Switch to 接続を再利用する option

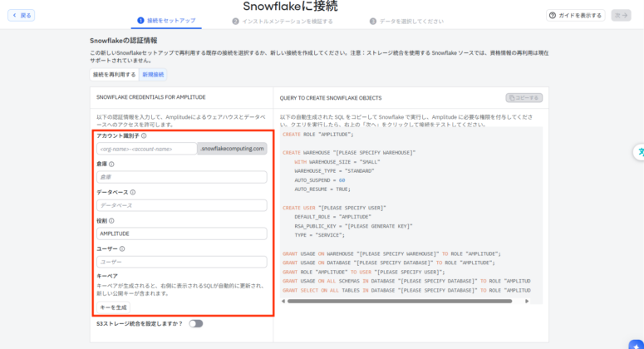tap(114, 74)
